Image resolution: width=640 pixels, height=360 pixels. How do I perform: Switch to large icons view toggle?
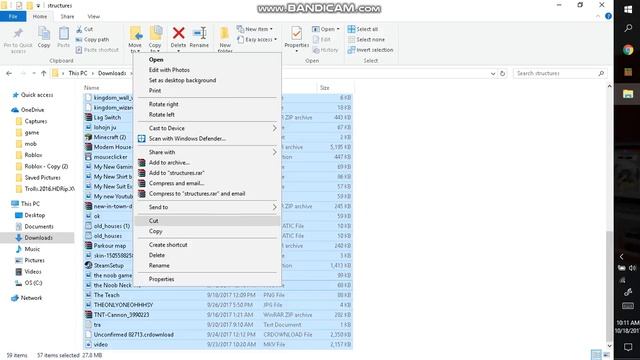coord(606,355)
